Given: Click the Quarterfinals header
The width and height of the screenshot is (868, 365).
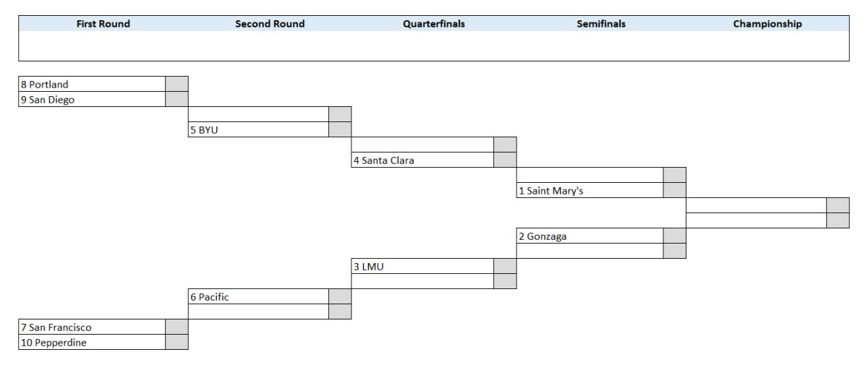Looking at the screenshot, I should click(433, 24).
